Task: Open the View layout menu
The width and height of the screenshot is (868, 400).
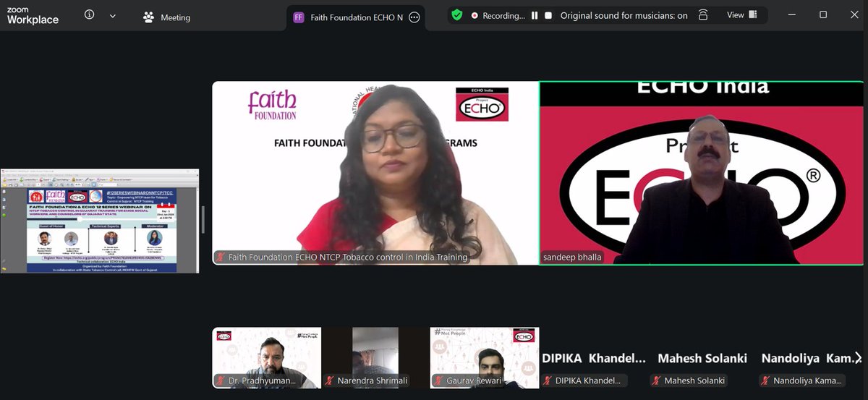Action: 742,14
